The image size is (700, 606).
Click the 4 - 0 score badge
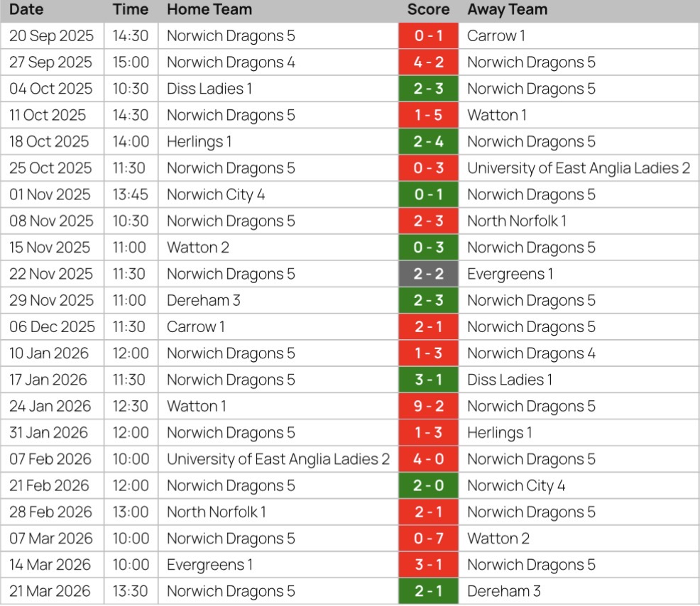pos(428,459)
